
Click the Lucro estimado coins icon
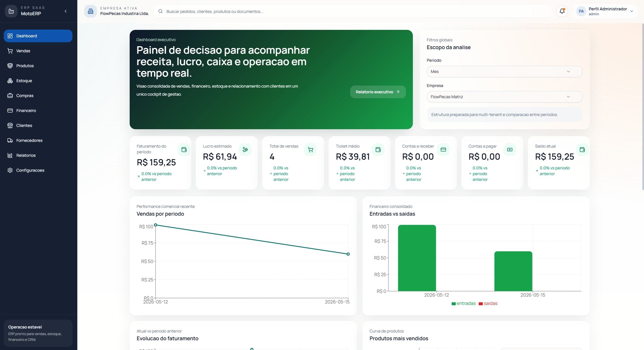pos(245,150)
